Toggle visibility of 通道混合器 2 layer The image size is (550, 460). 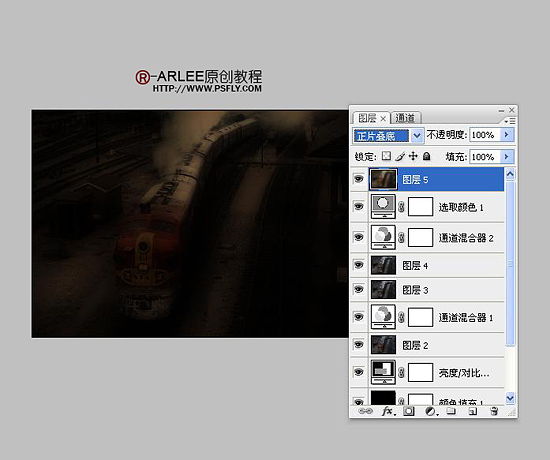[358, 237]
